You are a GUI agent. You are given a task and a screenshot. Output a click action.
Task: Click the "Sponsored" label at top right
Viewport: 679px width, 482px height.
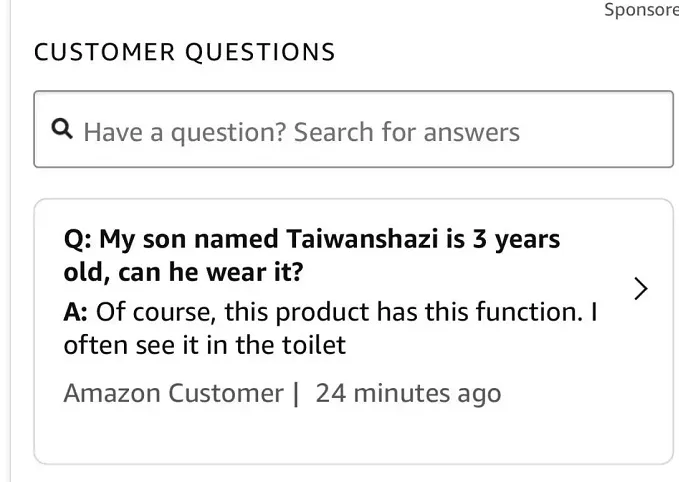point(641,10)
